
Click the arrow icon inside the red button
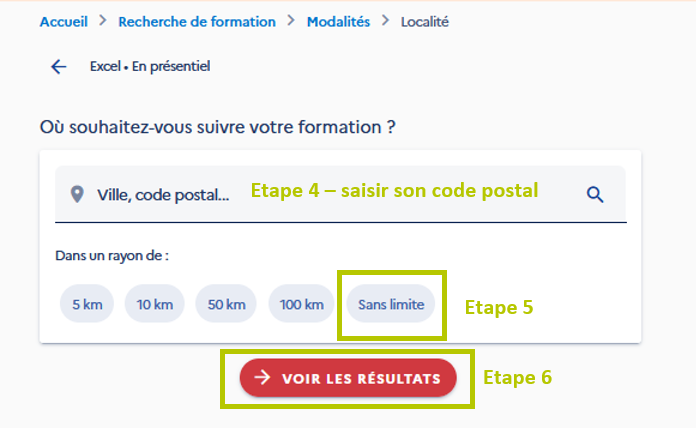coord(262,378)
